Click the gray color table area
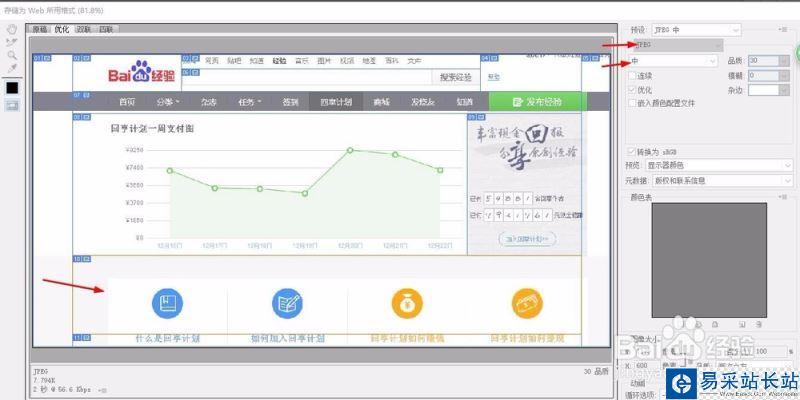 pos(709,260)
